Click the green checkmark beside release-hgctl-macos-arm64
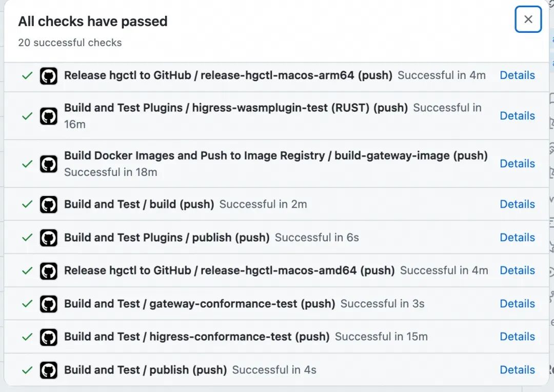The height and width of the screenshot is (392, 554). [x=27, y=75]
